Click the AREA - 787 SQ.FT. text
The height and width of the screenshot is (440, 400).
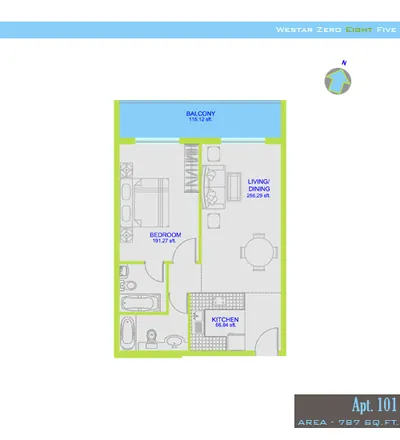click(348, 422)
